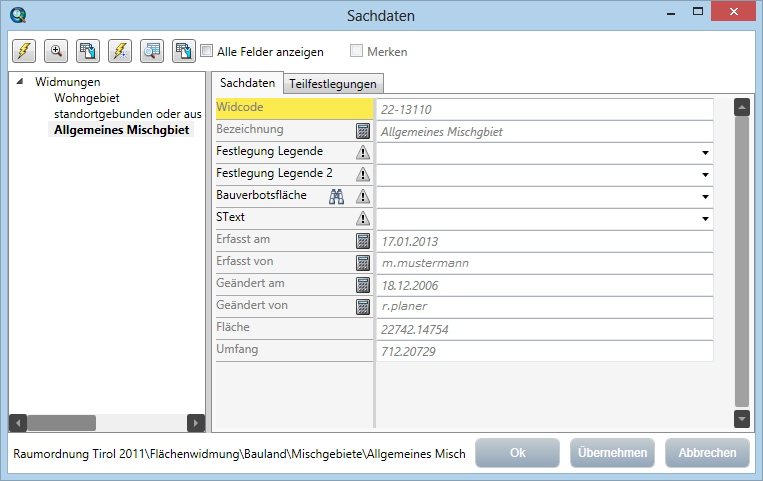This screenshot has width=763, height=481.
Task: Select the standortgebunden oder aus tree item
Action: point(127,114)
